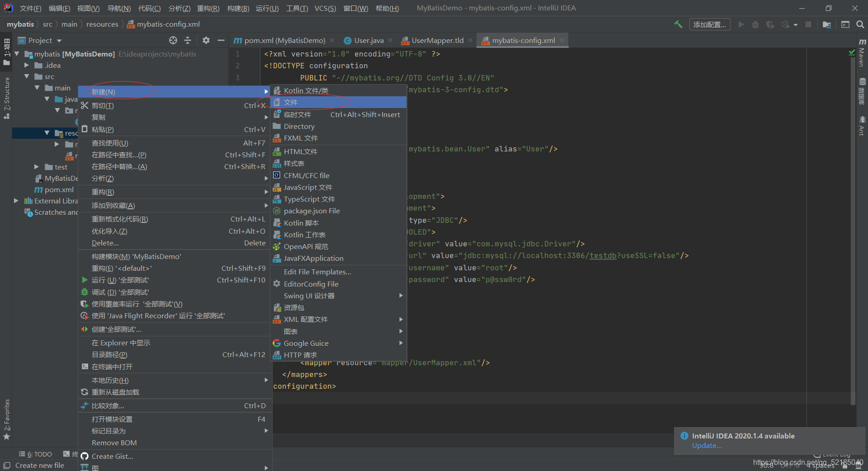This screenshot has width=868, height=471.
Task: Click Update... link in notification
Action: pyautogui.click(x=707, y=446)
